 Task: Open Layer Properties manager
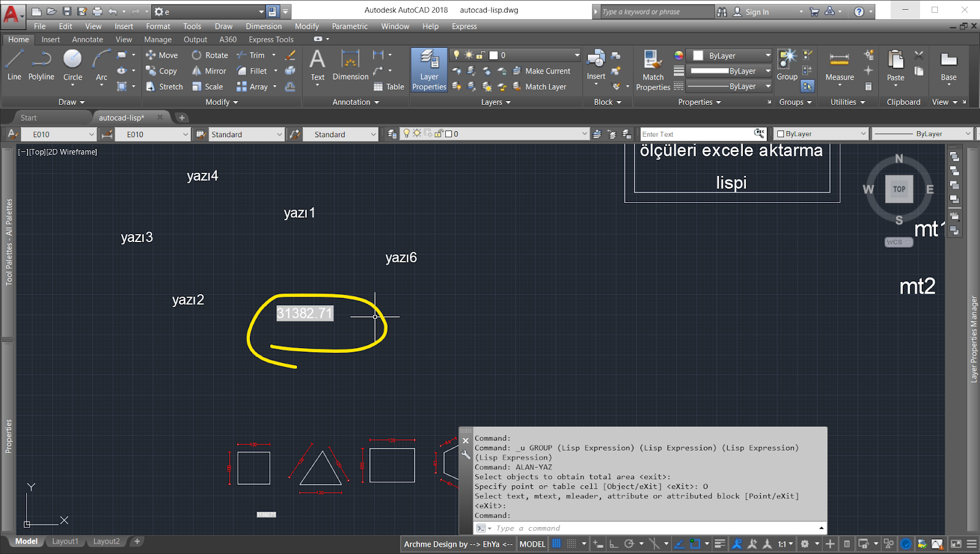click(429, 70)
